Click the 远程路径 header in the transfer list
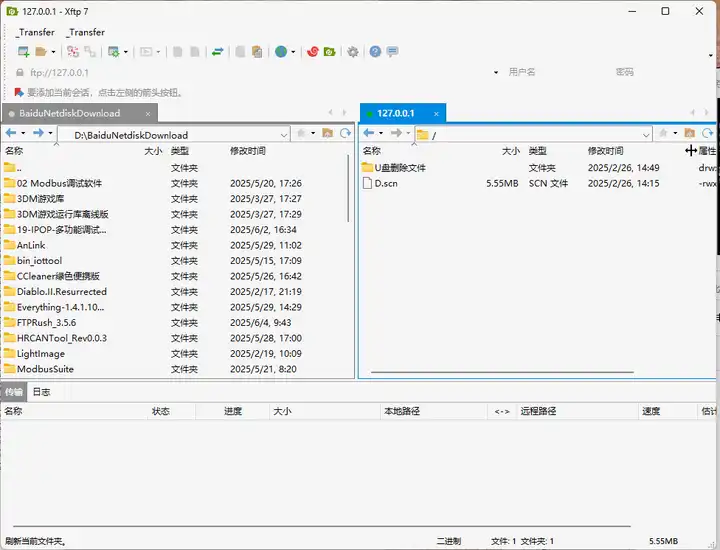The width and height of the screenshot is (720, 550). (538, 411)
